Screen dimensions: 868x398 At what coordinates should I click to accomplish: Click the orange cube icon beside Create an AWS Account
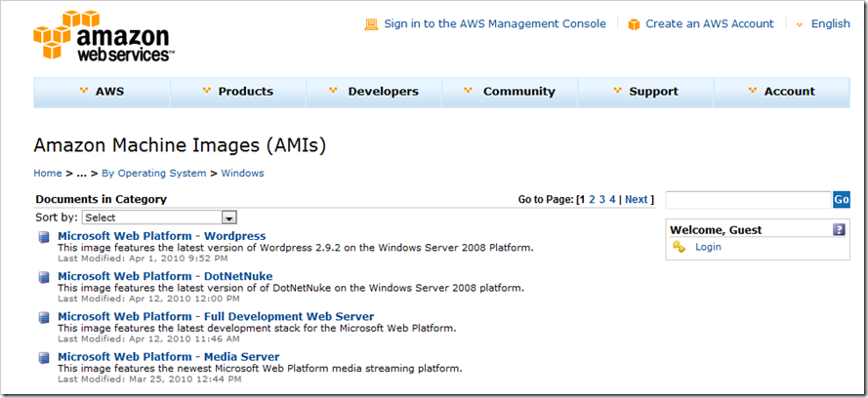pos(634,24)
